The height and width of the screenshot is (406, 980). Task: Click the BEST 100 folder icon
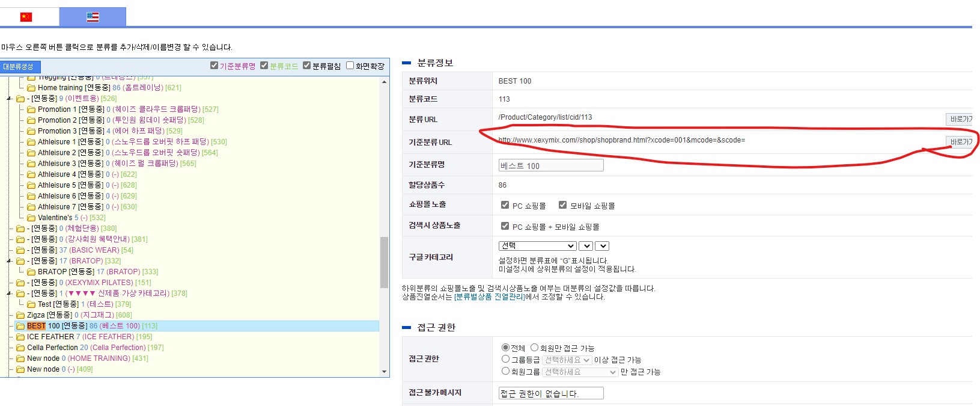coord(20,326)
